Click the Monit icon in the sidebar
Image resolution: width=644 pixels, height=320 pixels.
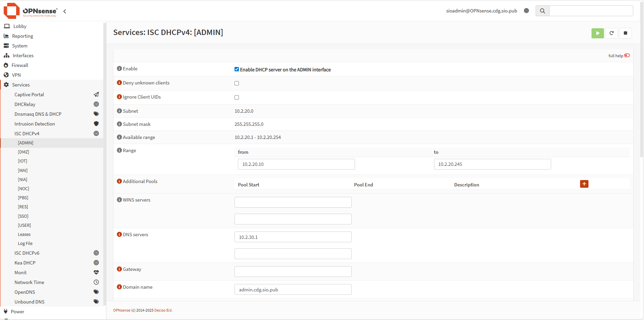click(96, 272)
